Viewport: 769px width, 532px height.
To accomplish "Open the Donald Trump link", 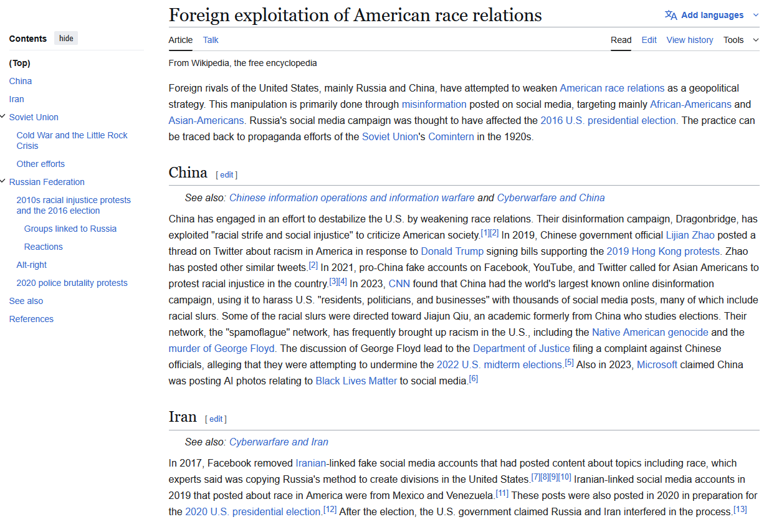I will pos(452,252).
